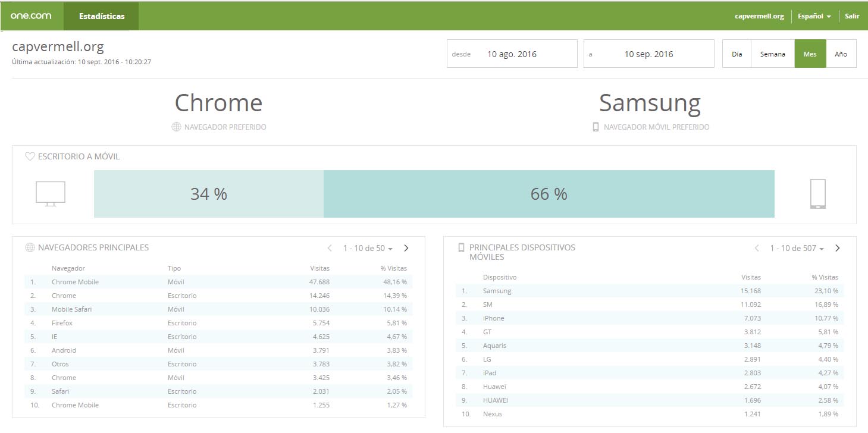Image resolution: width=868 pixels, height=433 pixels.
Task: Click the Navegador column header
Action: click(x=68, y=268)
